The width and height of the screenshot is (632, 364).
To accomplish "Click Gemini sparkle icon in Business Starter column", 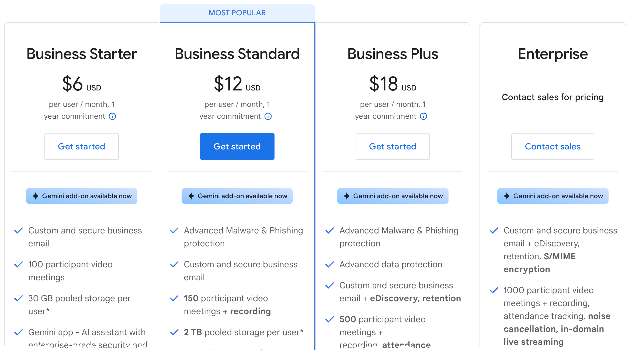I will [x=36, y=196].
